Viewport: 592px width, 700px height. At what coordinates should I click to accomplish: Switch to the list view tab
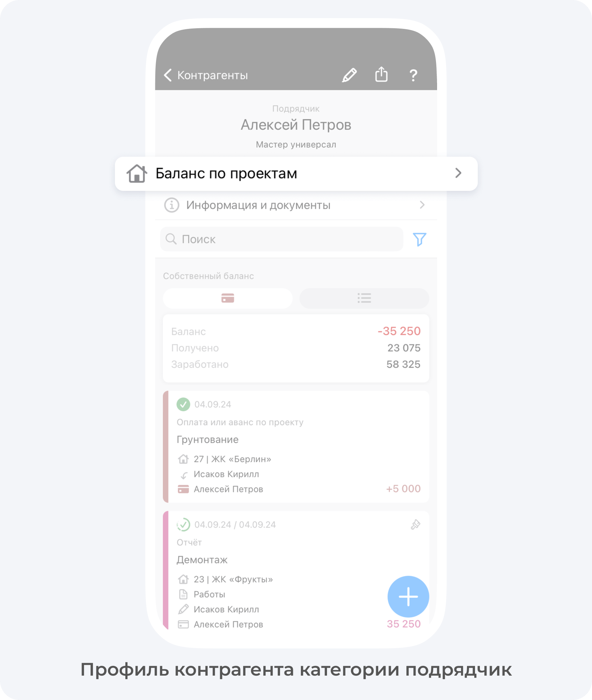(364, 298)
